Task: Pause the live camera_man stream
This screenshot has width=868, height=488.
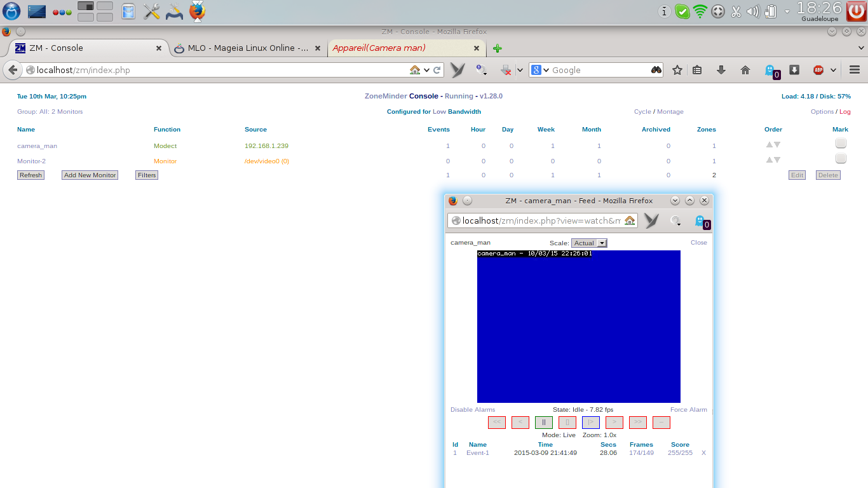Action: [x=544, y=423]
